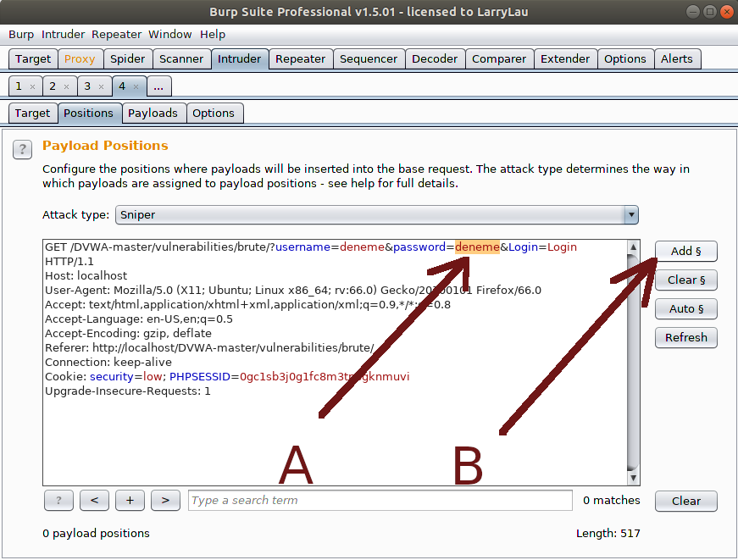Switch to the Proxy tab

(x=80, y=59)
